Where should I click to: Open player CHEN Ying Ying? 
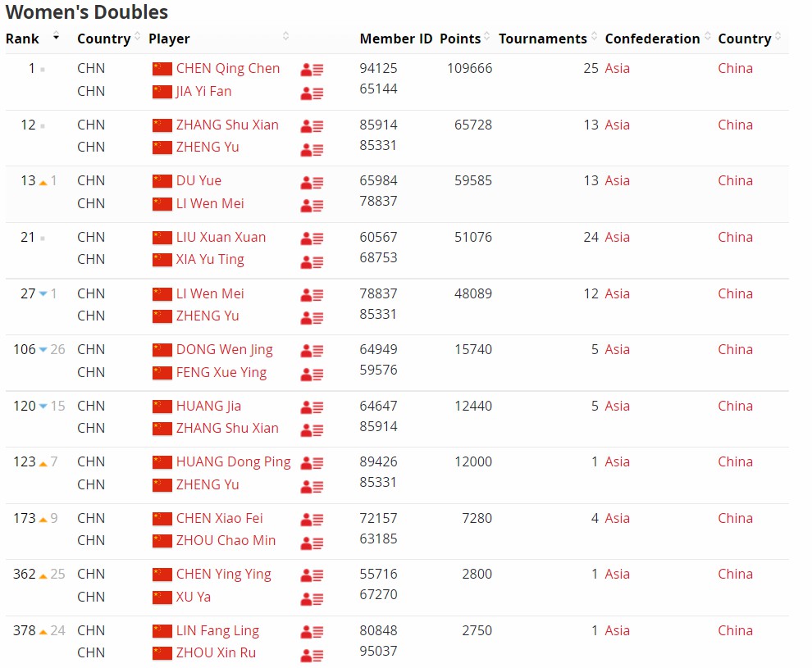223,575
